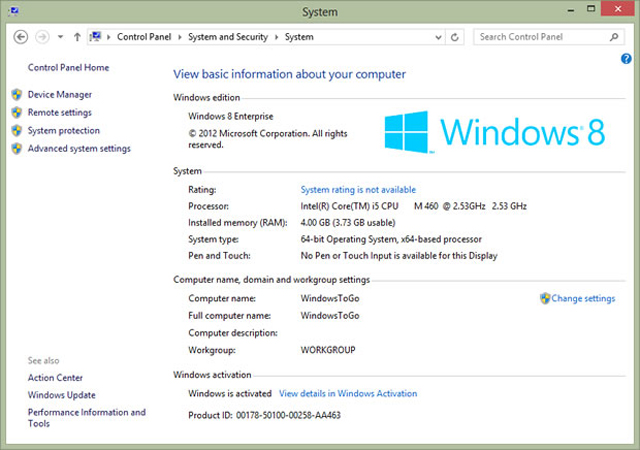Click the System window title bar icon
Viewport: 640px width, 450px height.
[x=13, y=11]
